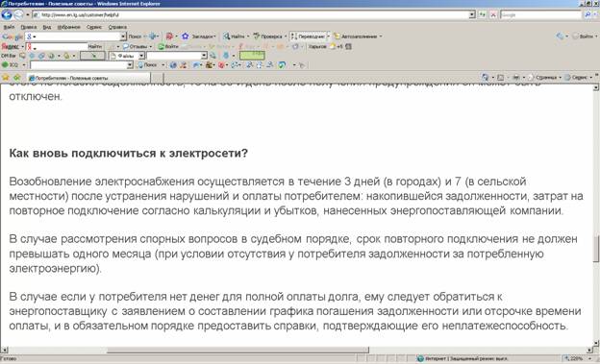The image size is (600, 364).
Task: Click Автозаполнение autofill button
Action: [357, 36]
